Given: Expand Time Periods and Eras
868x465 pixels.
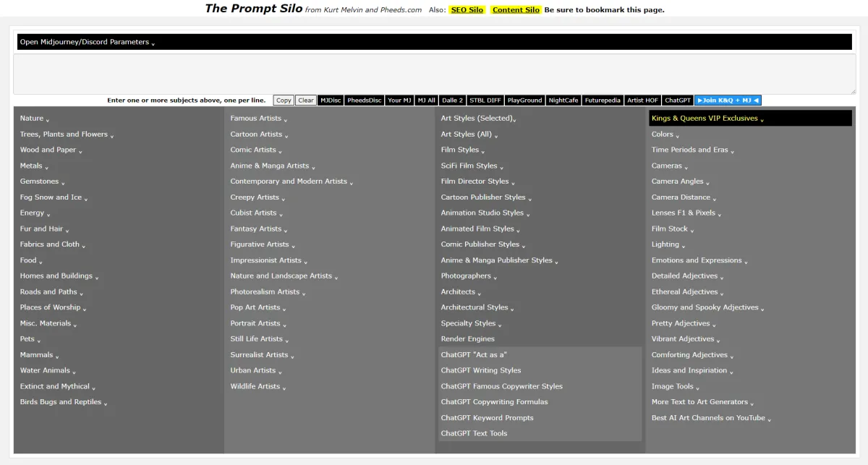Looking at the screenshot, I should tap(693, 150).
